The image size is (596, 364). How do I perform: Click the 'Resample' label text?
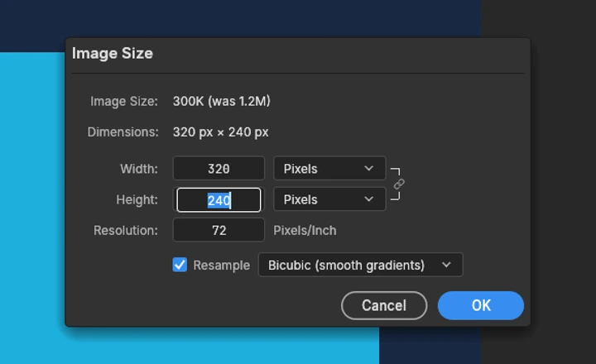click(222, 266)
